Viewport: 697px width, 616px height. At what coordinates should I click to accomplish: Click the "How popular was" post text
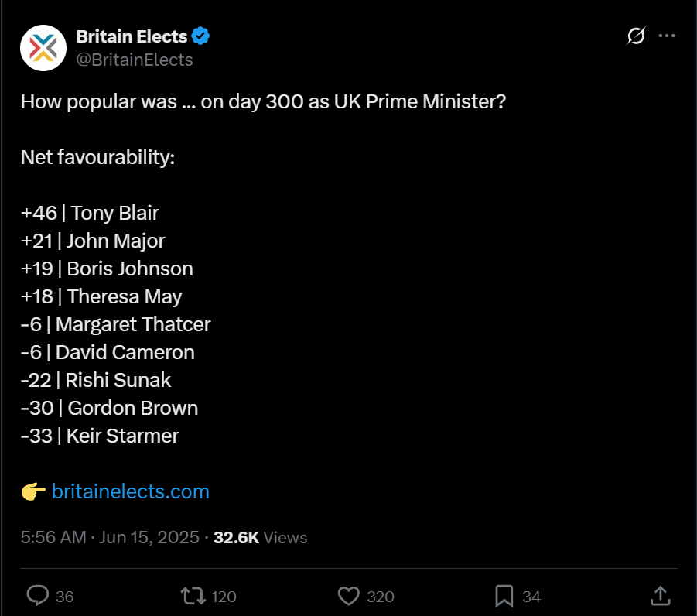pyautogui.click(x=99, y=102)
